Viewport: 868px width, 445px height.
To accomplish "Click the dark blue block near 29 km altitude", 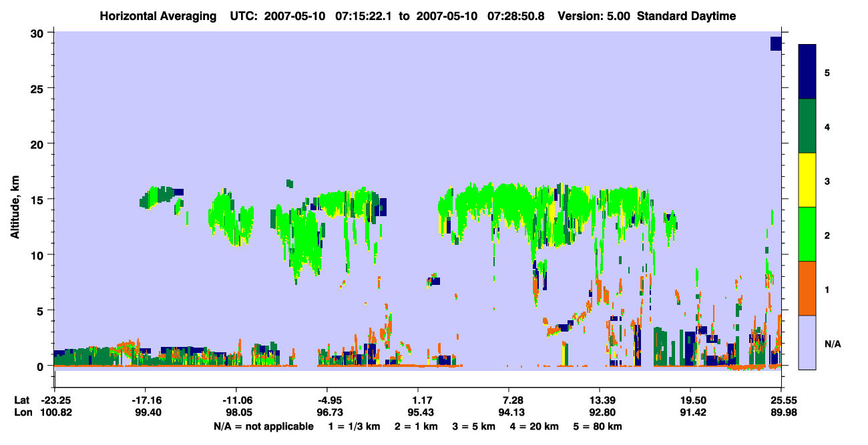I will 776,43.
